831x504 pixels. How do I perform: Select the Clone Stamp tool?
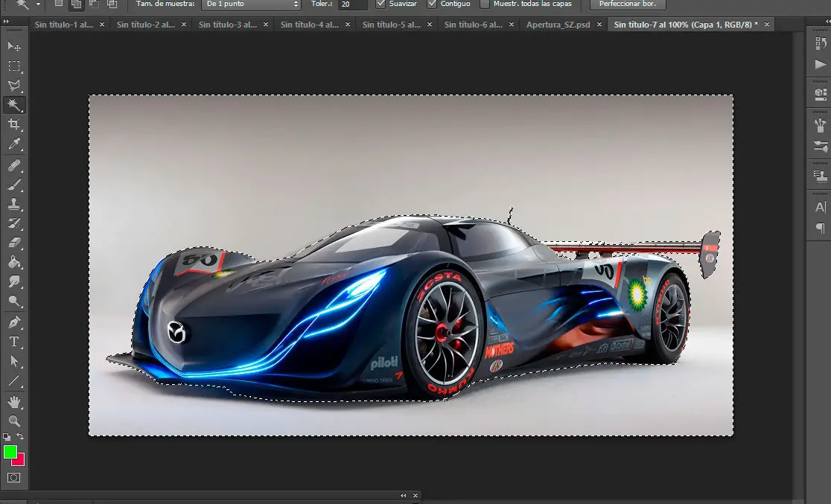14,204
